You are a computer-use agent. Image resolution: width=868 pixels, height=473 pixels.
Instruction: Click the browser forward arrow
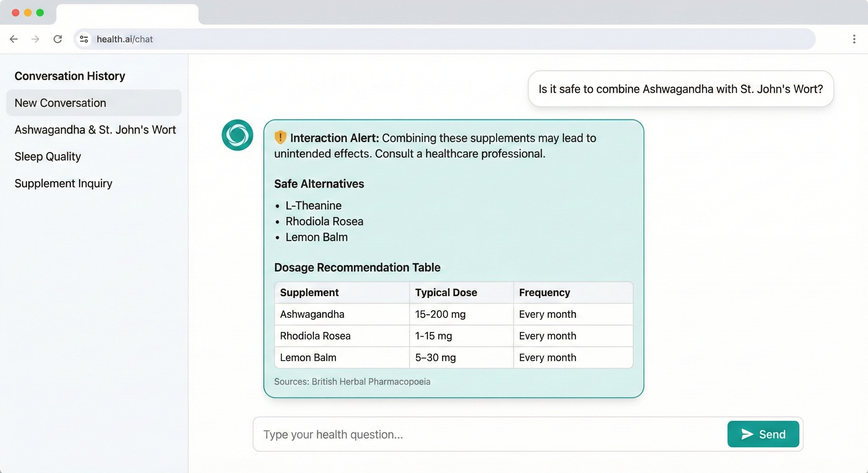35,39
